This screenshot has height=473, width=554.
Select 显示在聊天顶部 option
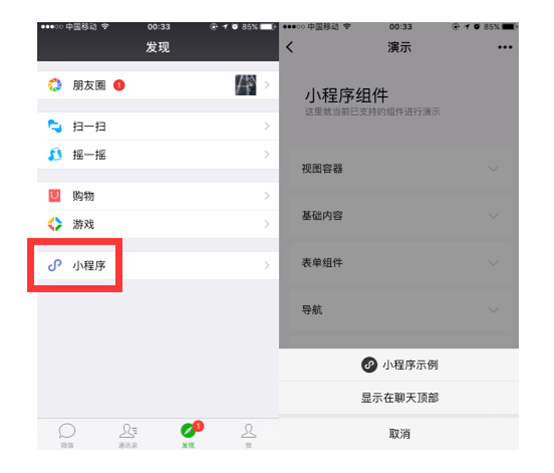(x=400, y=398)
